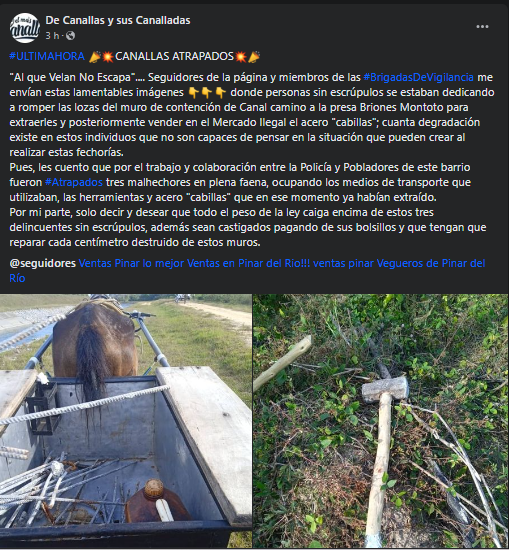This screenshot has height=550, width=509.
Task: Click the CANALLAS ATRAPADOS headline text
Action: click(x=174, y=56)
